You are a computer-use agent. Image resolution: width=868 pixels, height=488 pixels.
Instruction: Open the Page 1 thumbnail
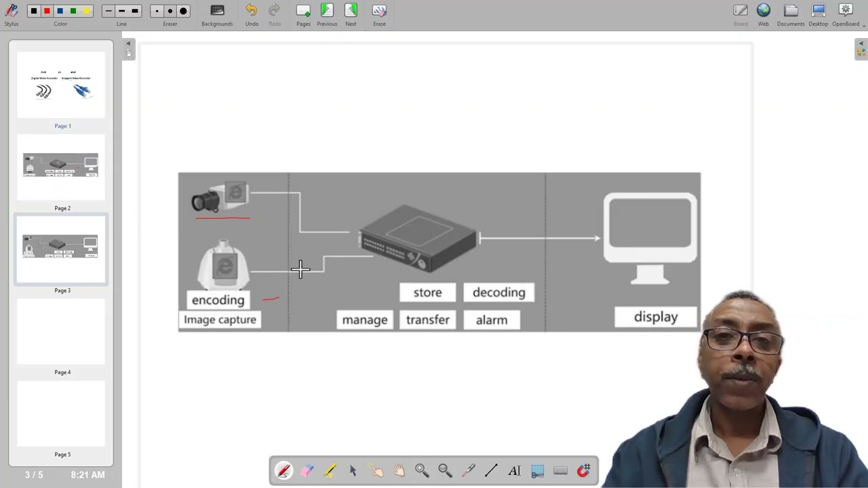61,86
